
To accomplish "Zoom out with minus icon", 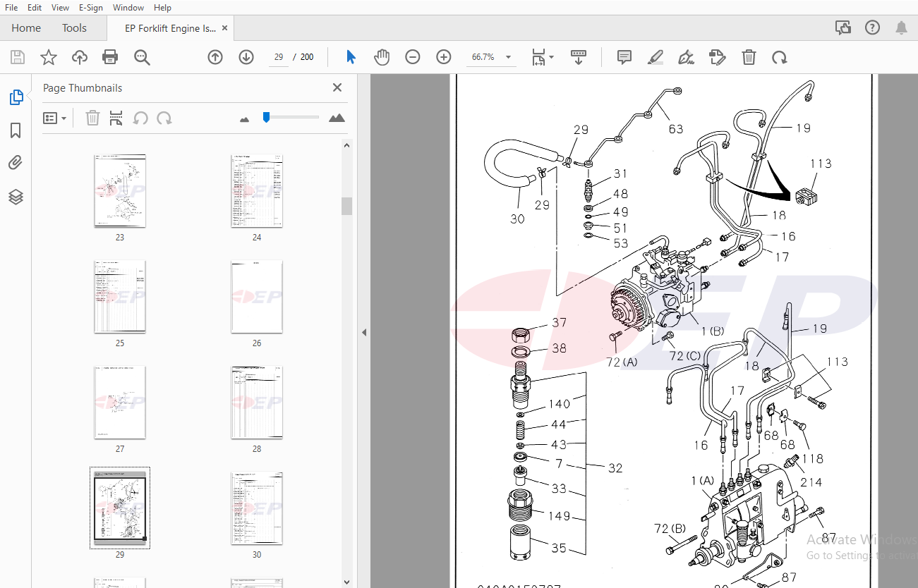I will [x=413, y=57].
